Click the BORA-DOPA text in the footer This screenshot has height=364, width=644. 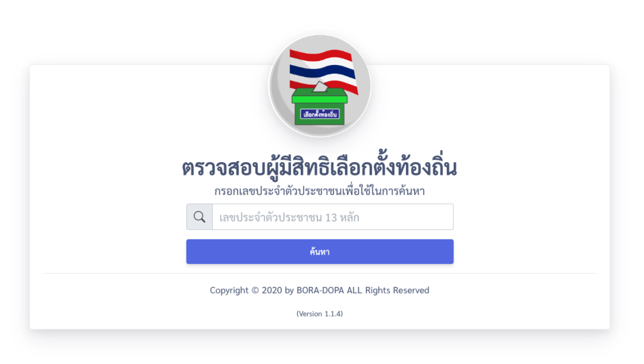320,290
